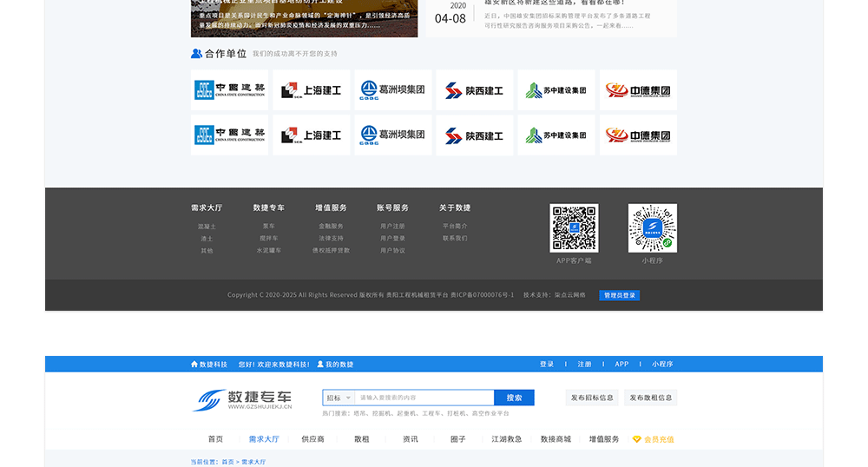Click 小程序 in the top blue bar
Screen dimensions: 868x467
662,364
